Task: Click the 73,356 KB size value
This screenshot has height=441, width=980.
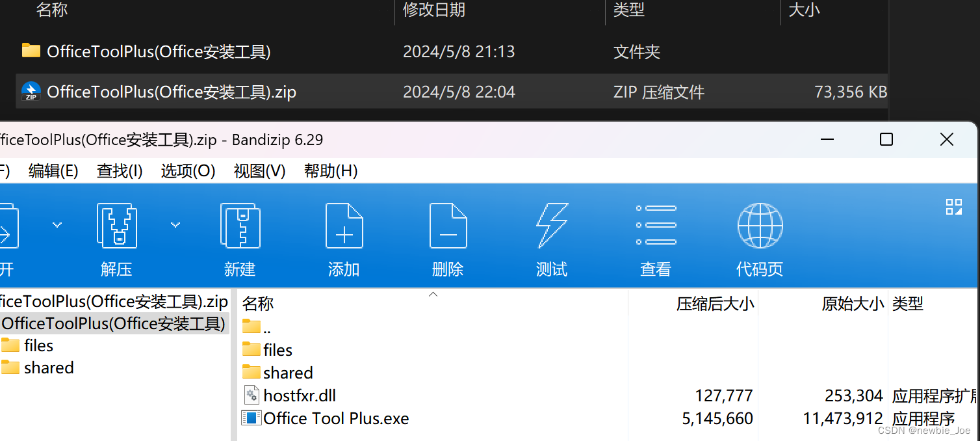Action: [x=851, y=92]
